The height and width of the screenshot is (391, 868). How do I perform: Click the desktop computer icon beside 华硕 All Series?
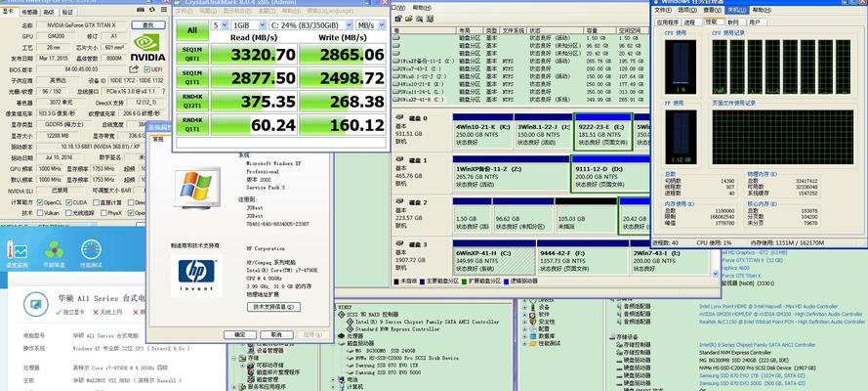(x=36, y=304)
